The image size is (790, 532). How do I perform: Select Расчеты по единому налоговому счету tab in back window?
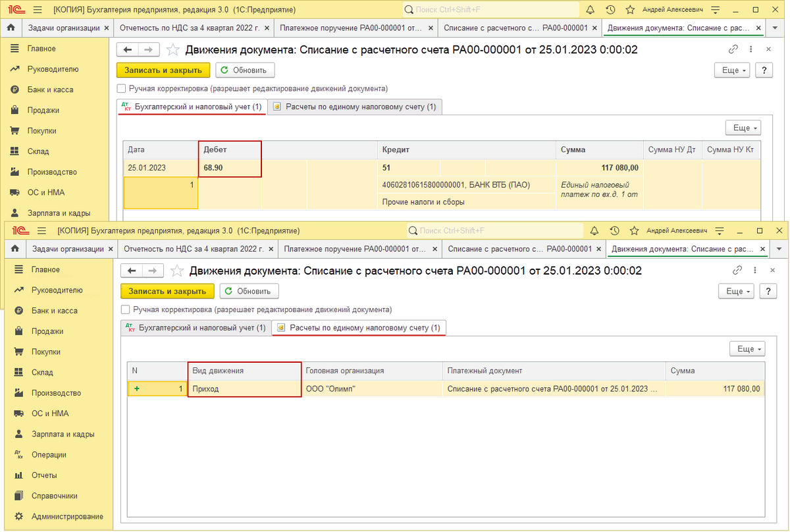[355, 107]
